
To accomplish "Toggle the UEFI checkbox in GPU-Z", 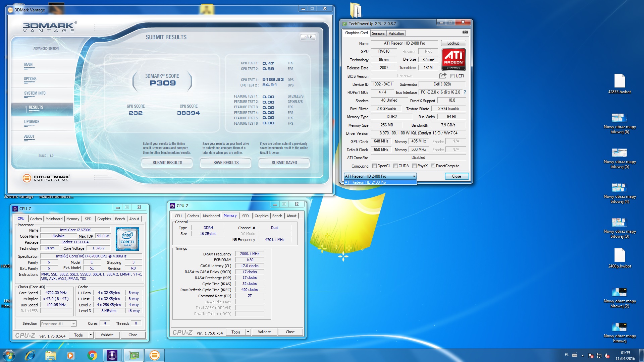I will pos(452,76).
